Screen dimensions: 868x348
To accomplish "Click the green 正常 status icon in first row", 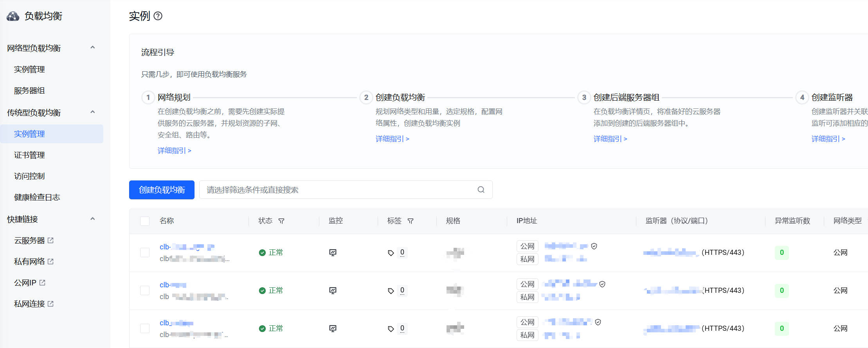I will tap(262, 253).
